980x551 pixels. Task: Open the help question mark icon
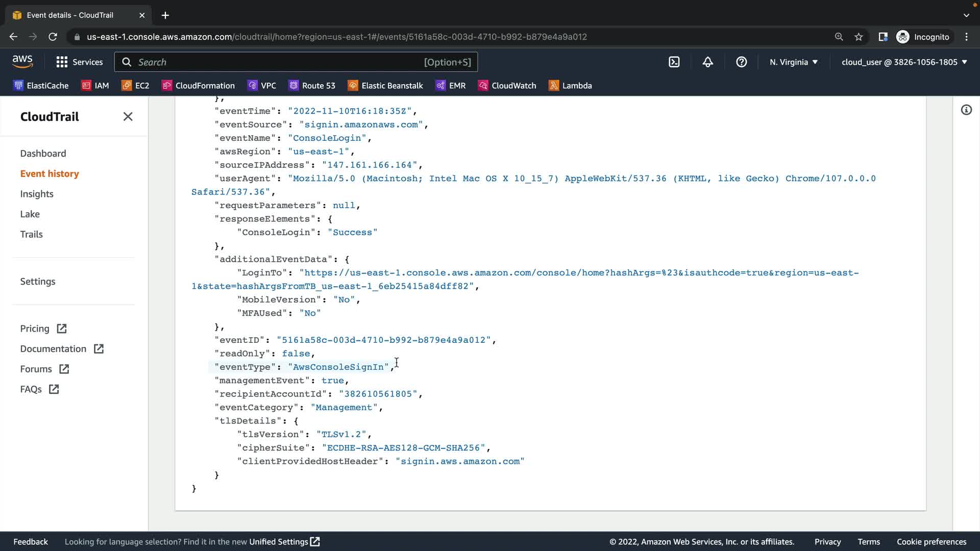741,62
